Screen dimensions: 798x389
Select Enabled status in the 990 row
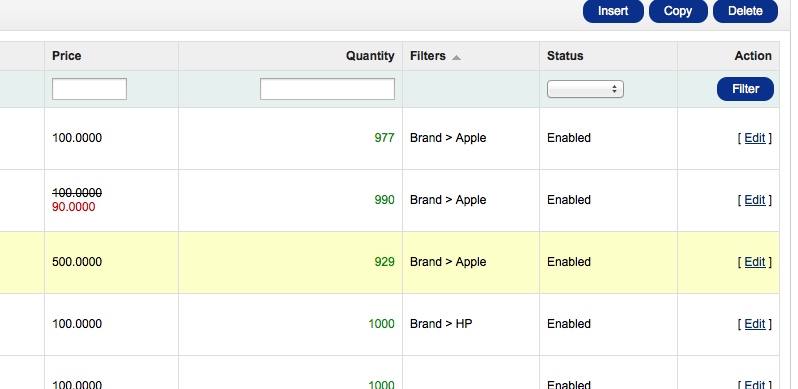pos(569,200)
